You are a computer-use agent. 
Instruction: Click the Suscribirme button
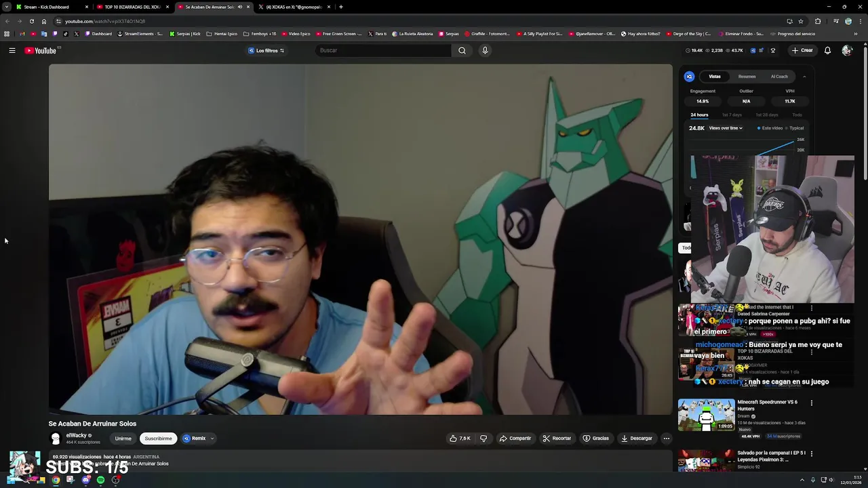(158, 439)
